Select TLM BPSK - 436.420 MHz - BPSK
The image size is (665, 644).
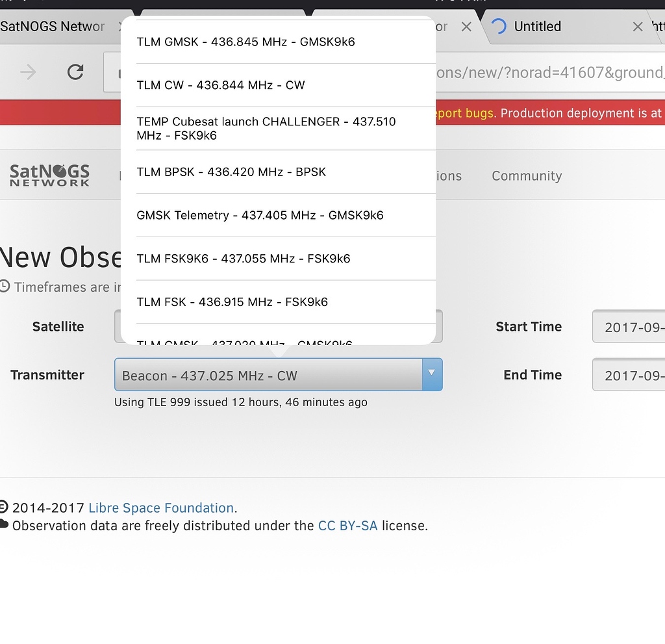[231, 172]
